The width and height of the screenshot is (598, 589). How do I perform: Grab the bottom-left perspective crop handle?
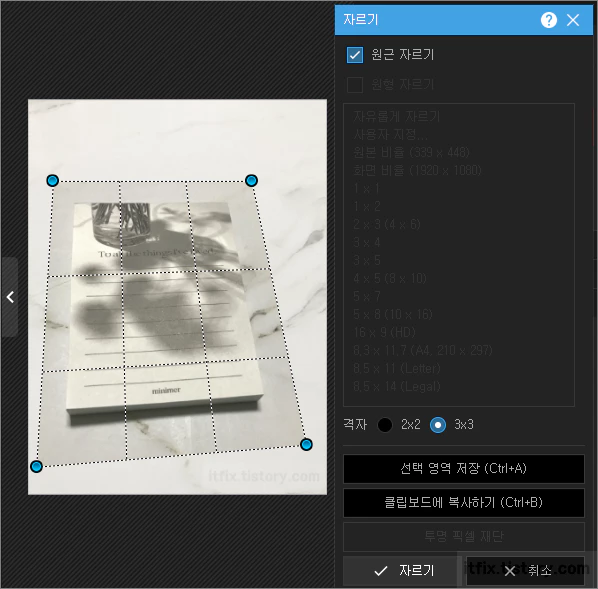coord(36,467)
